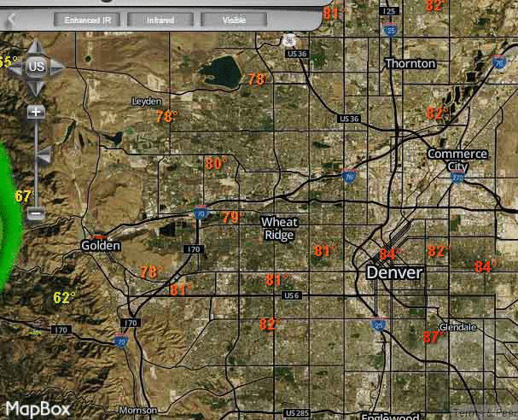Screen dimensions: 518x420
Task: Click the Denver city label
Action: [393, 272]
